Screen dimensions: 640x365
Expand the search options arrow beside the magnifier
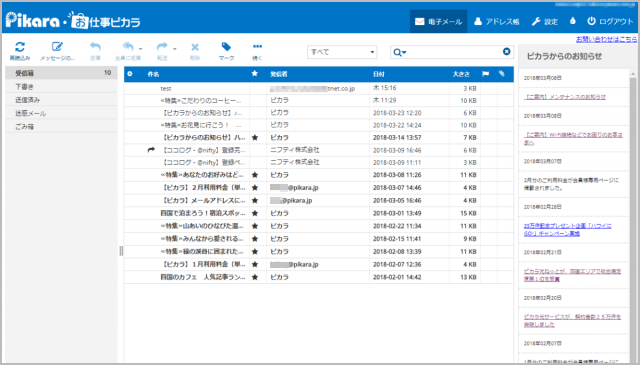pos(404,53)
